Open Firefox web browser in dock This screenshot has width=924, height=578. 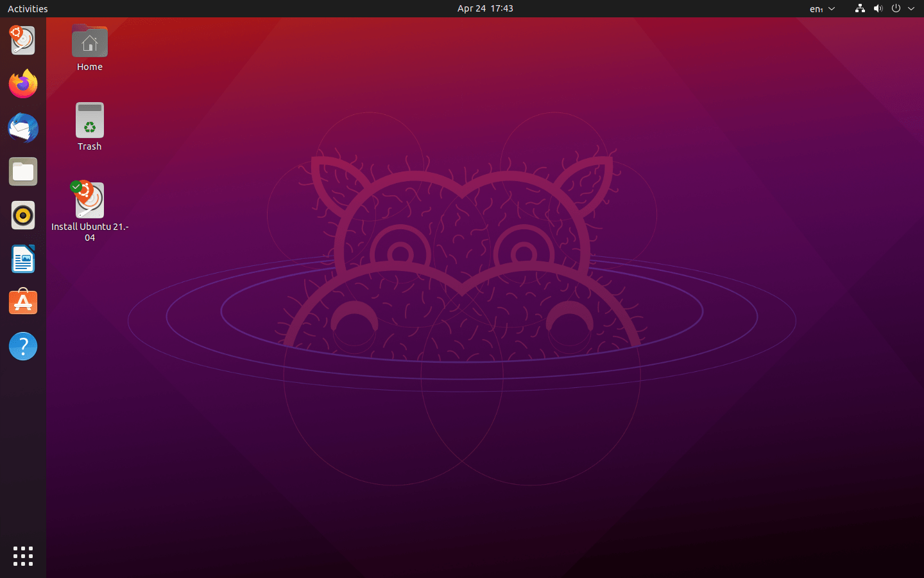(x=22, y=84)
